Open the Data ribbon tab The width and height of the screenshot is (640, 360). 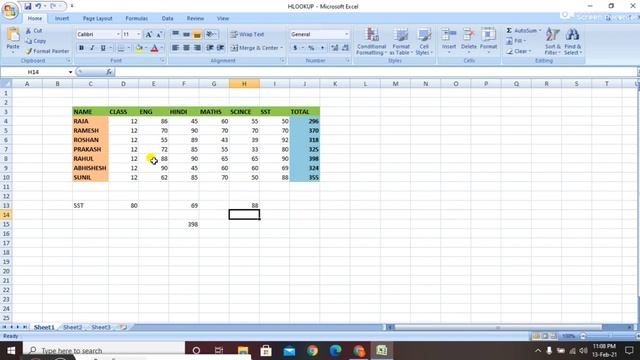pyautogui.click(x=167, y=18)
